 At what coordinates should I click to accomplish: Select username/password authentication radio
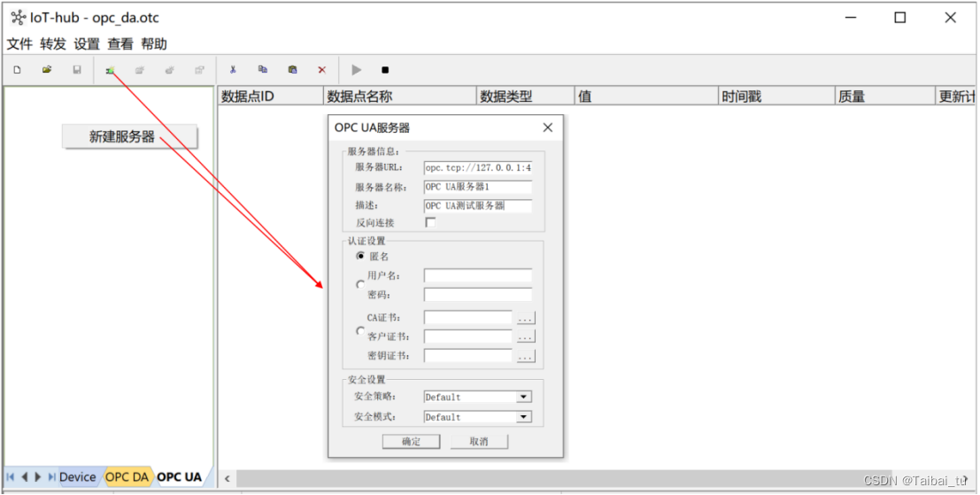point(360,284)
